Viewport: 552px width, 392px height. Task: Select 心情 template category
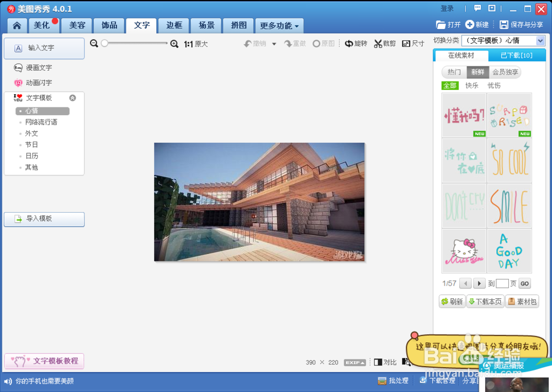click(43, 111)
